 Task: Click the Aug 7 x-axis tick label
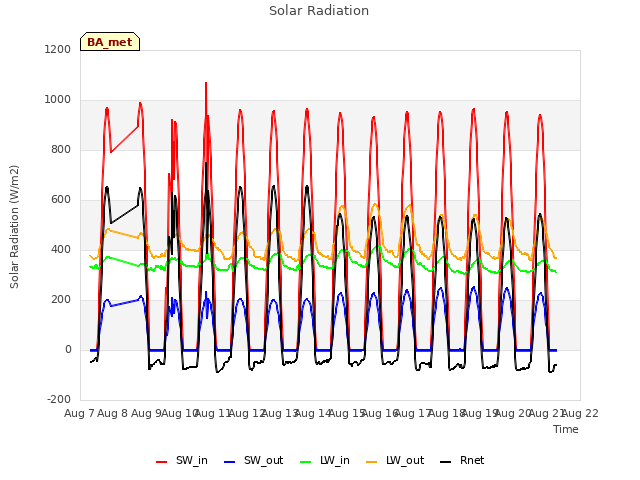pyautogui.click(x=80, y=413)
